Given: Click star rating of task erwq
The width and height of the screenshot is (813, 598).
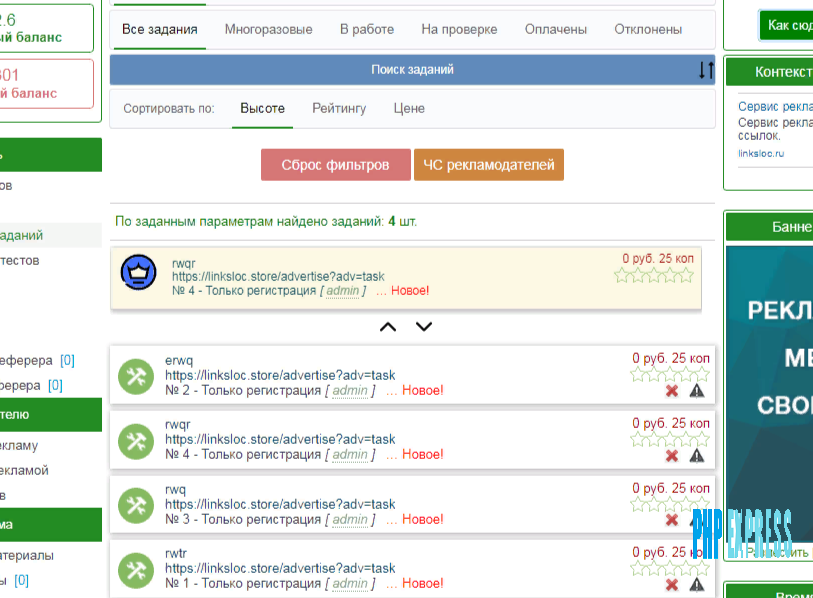Looking at the screenshot, I should (x=670, y=374).
